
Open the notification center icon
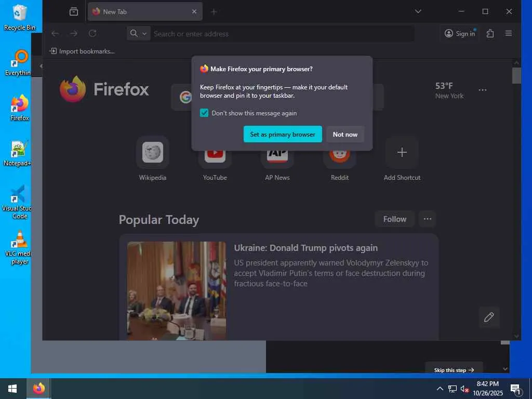coord(515,389)
